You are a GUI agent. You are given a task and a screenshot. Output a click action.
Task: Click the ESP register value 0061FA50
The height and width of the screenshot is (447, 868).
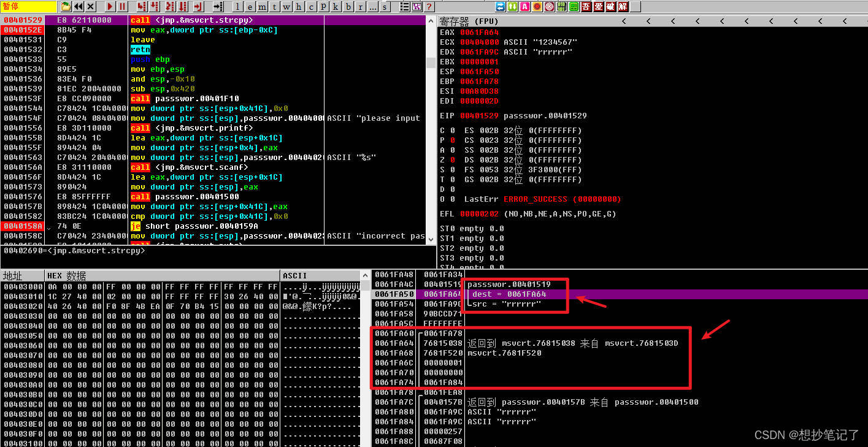[x=479, y=72]
